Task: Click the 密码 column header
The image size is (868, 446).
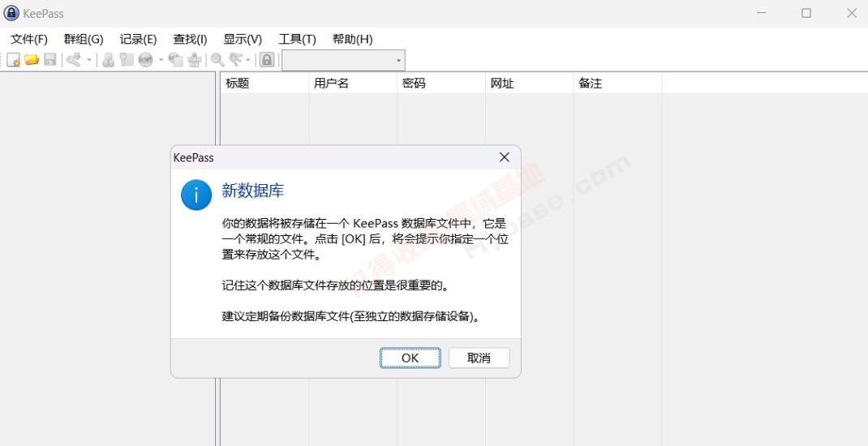Action: coord(441,83)
